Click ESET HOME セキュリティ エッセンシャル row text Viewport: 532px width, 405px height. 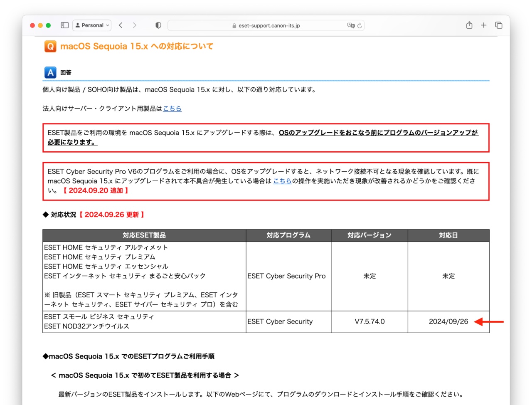coord(106,267)
